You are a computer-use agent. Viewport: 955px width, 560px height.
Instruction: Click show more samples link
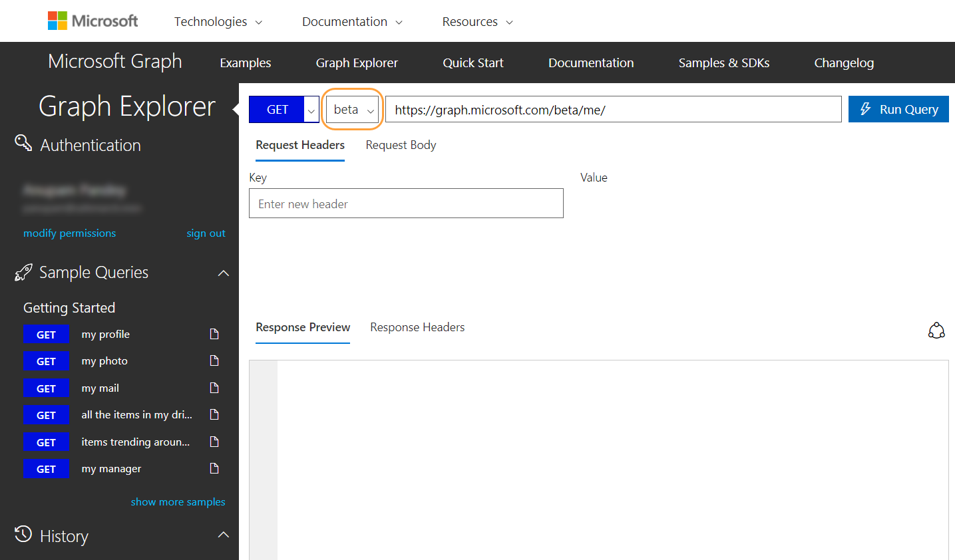tap(178, 502)
